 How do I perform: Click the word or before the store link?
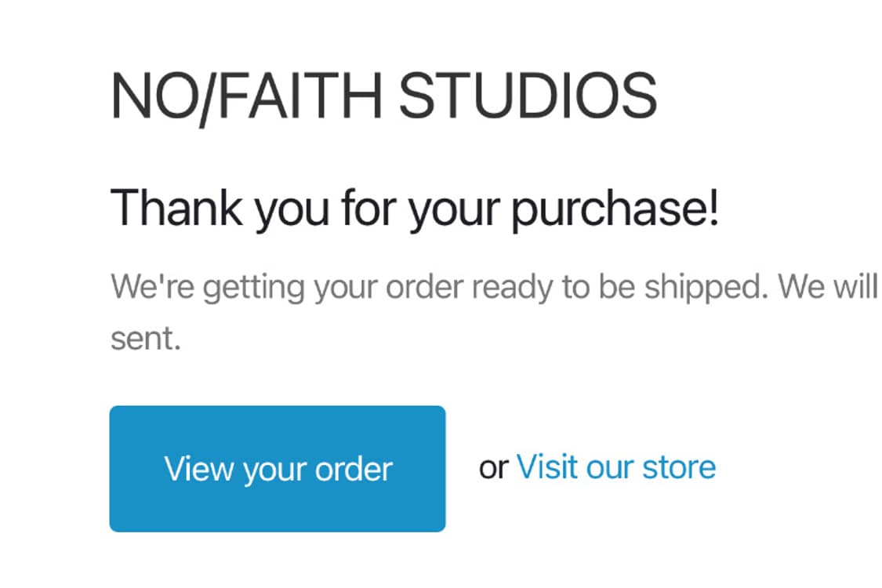tap(493, 468)
